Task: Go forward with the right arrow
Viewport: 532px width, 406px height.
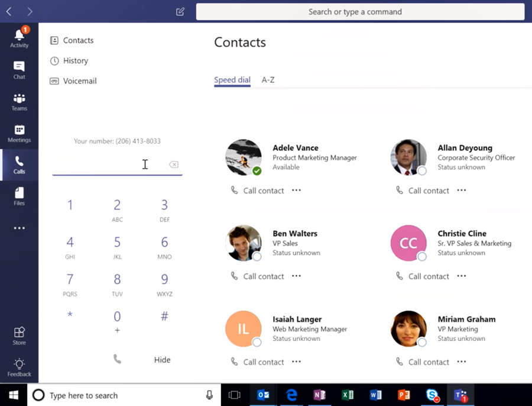Action: pyautogui.click(x=30, y=12)
